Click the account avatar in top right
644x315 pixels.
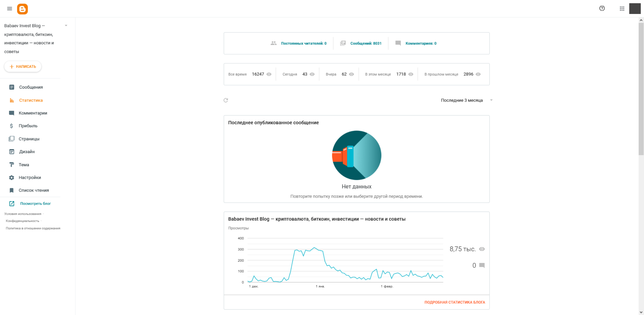pyautogui.click(x=635, y=9)
